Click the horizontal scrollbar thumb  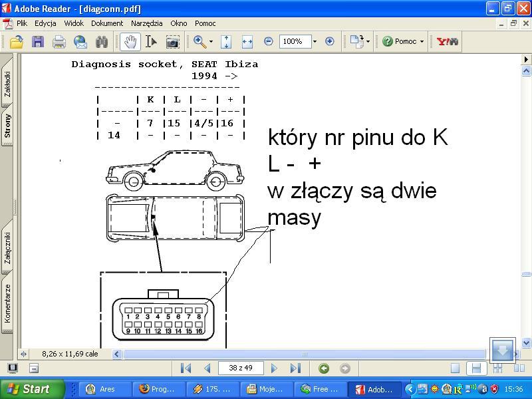(305, 354)
